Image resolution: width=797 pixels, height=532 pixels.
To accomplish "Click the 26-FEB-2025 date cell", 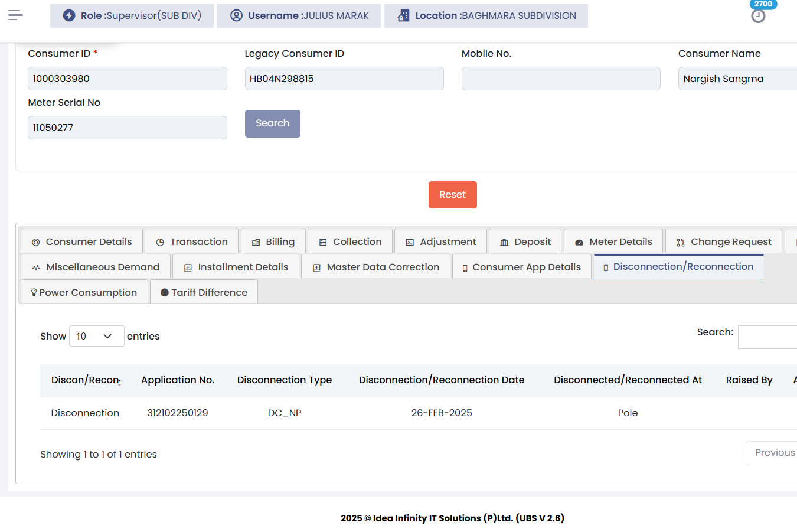I will click(x=442, y=413).
